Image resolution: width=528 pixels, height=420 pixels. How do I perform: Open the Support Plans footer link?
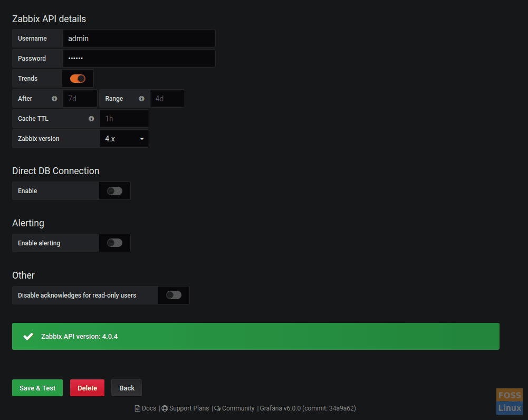coord(185,408)
